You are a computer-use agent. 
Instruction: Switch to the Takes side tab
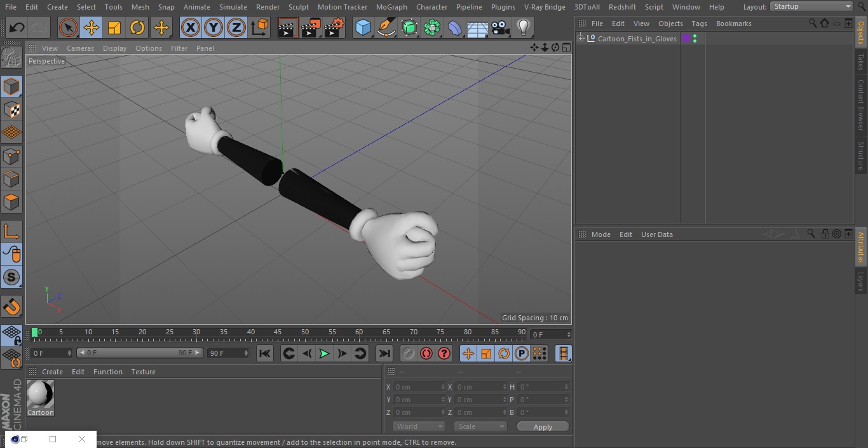[x=861, y=61]
